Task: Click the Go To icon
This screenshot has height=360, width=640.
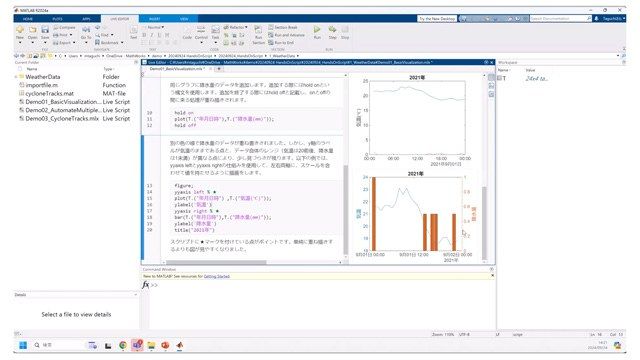Action: tap(86, 30)
